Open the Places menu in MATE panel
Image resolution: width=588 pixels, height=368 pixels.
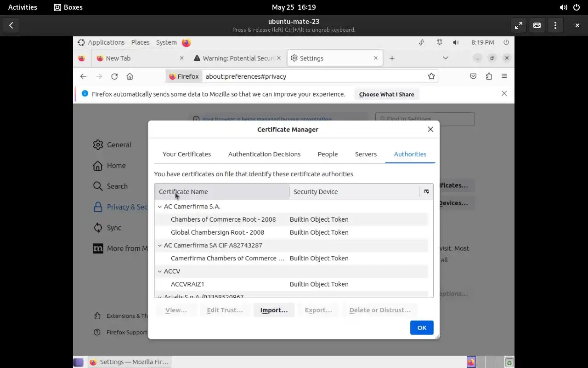pos(140,42)
